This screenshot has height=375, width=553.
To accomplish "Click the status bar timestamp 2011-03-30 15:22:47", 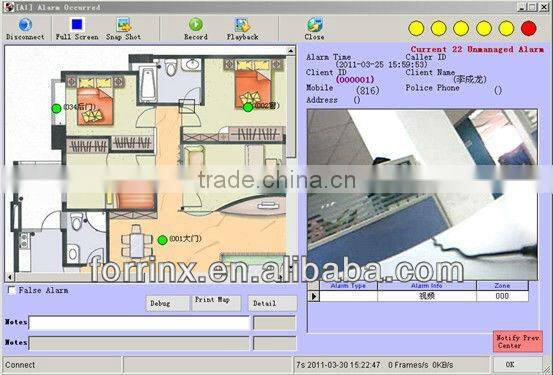I will tap(343, 365).
